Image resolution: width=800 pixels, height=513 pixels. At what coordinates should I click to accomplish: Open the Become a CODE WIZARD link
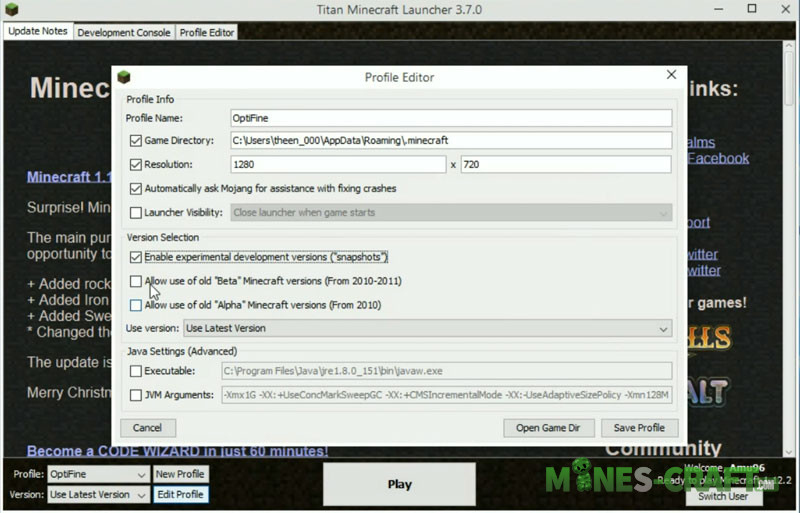[177, 451]
